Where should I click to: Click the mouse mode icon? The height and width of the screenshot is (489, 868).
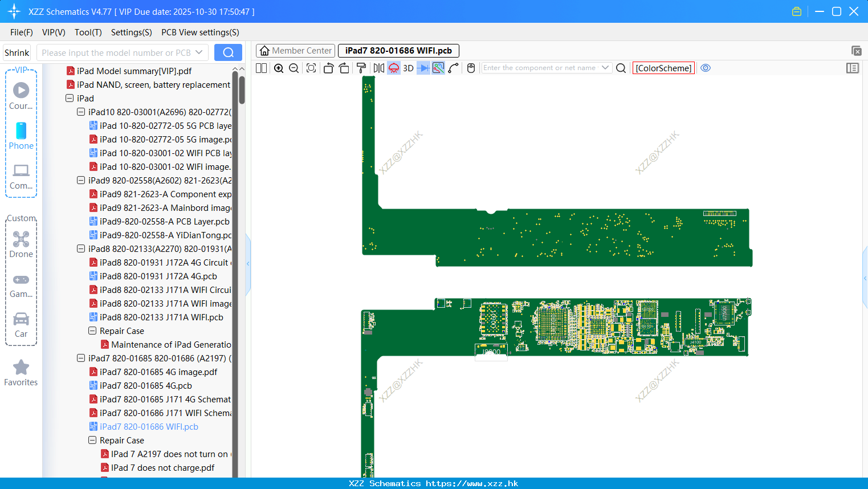click(471, 68)
